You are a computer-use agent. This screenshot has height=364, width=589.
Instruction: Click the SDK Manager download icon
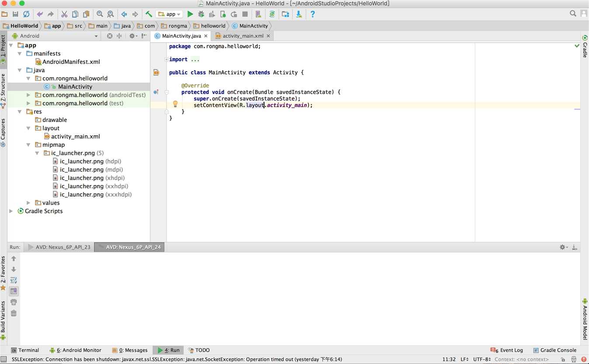[x=299, y=14]
